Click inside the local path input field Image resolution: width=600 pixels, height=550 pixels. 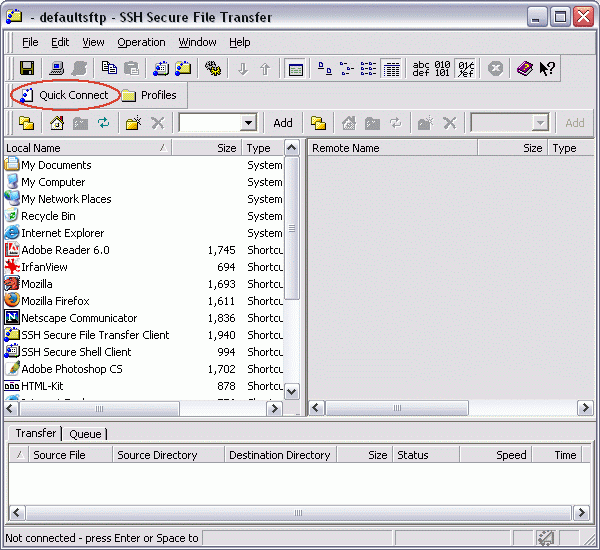pyautogui.click(x=210, y=123)
